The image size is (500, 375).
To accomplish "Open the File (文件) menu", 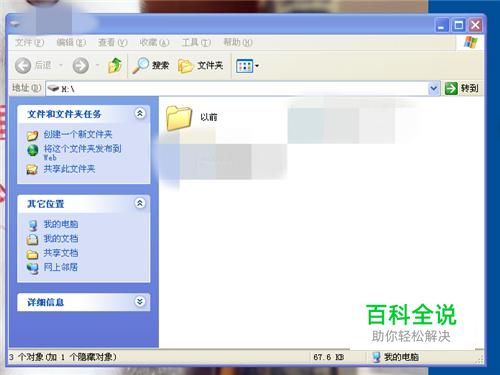I will tap(30, 43).
